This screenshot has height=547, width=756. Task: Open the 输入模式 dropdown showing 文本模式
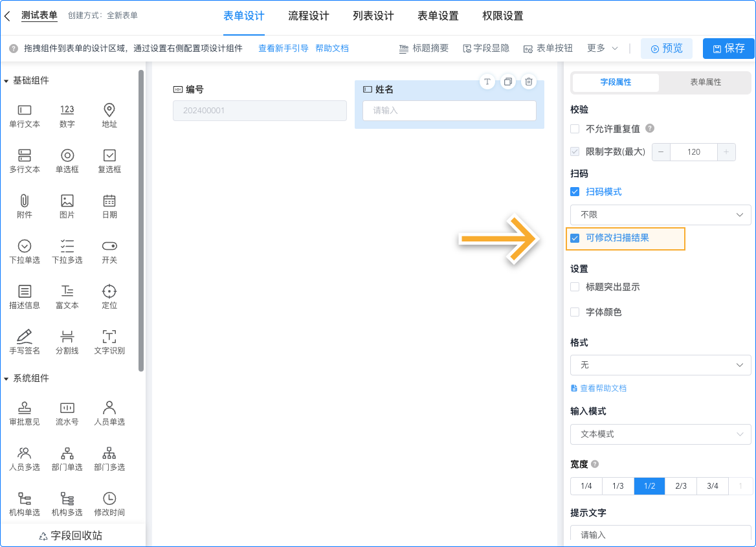660,434
